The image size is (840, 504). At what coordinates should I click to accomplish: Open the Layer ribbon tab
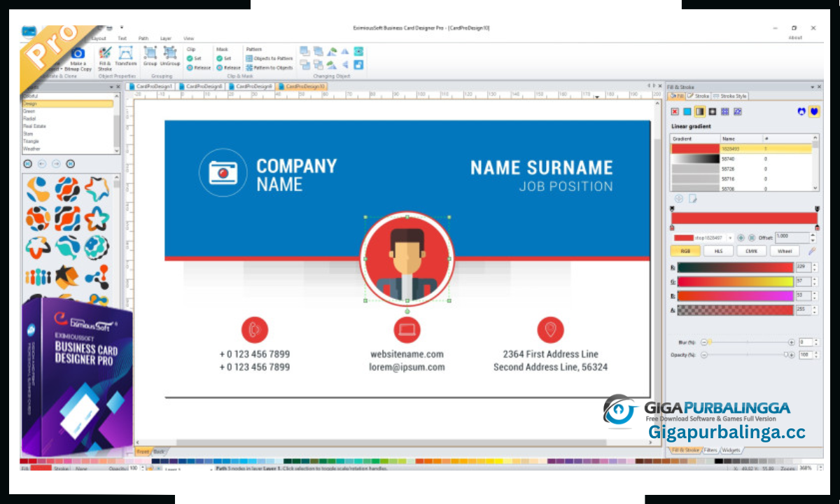coord(166,38)
